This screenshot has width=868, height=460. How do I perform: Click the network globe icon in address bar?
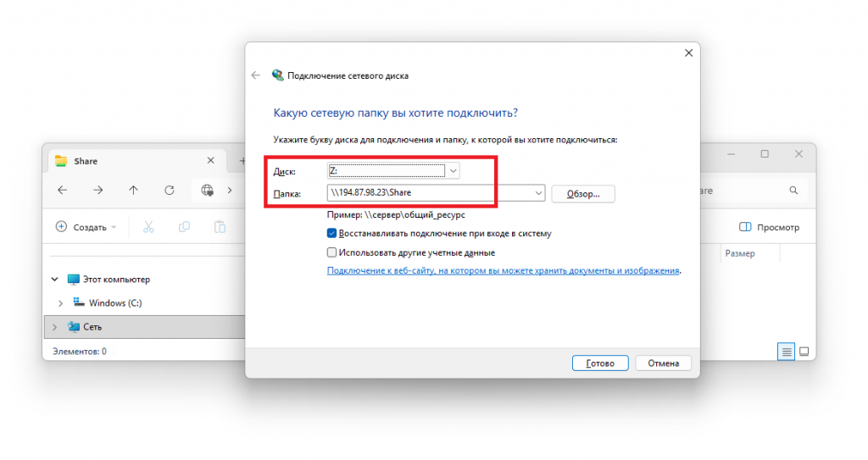(208, 191)
